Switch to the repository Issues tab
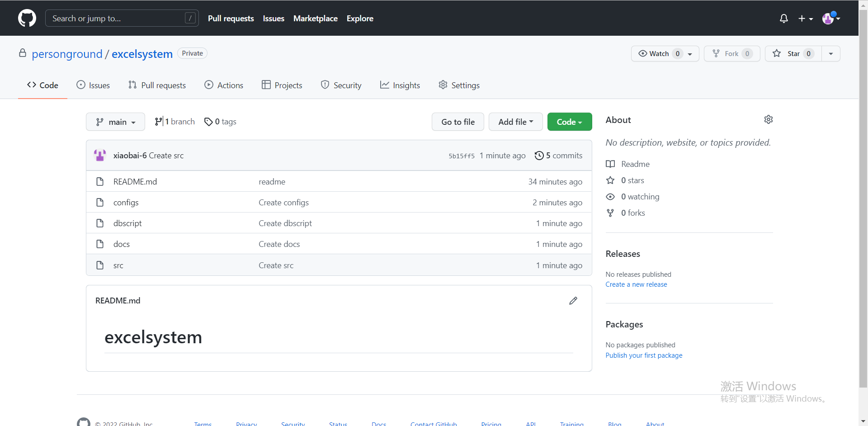 click(93, 85)
